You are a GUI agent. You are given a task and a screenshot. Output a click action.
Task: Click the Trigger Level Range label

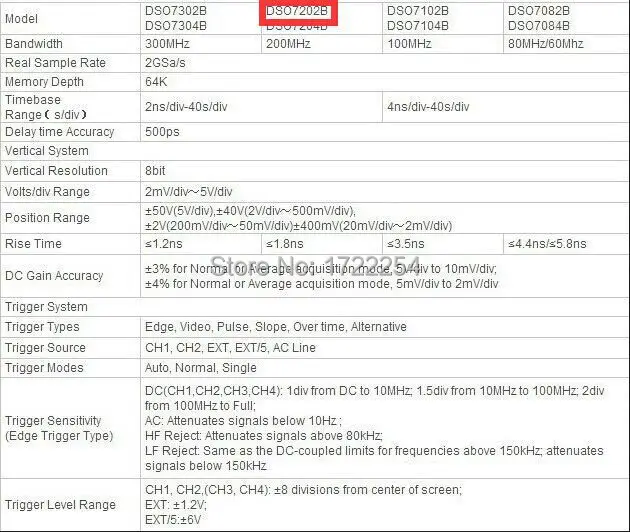click(x=60, y=505)
